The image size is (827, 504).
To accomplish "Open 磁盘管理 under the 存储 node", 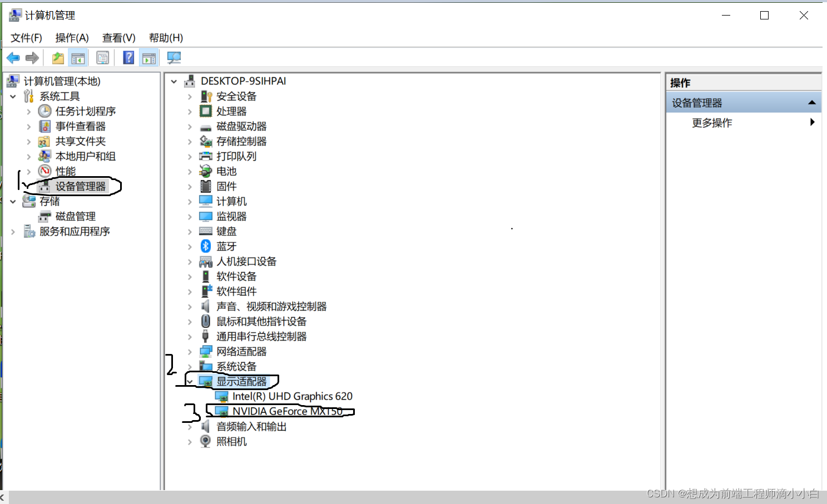I will tap(76, 216).
